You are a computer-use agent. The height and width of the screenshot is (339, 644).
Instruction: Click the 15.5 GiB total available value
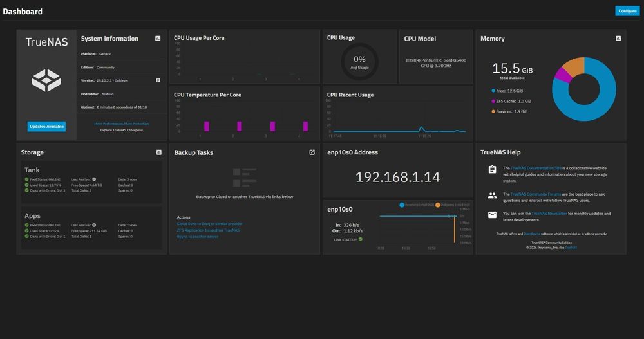(x=512, y=68)
